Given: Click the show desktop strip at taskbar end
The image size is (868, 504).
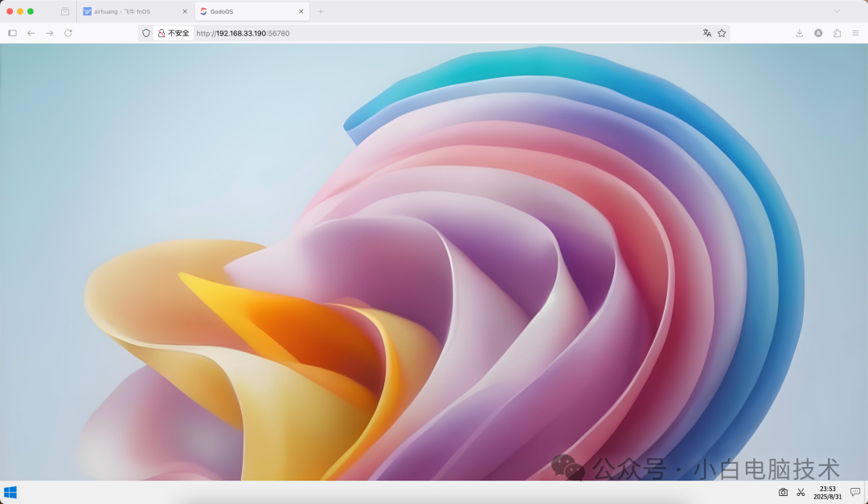Looking at the screenshot, I should (866, 493).
